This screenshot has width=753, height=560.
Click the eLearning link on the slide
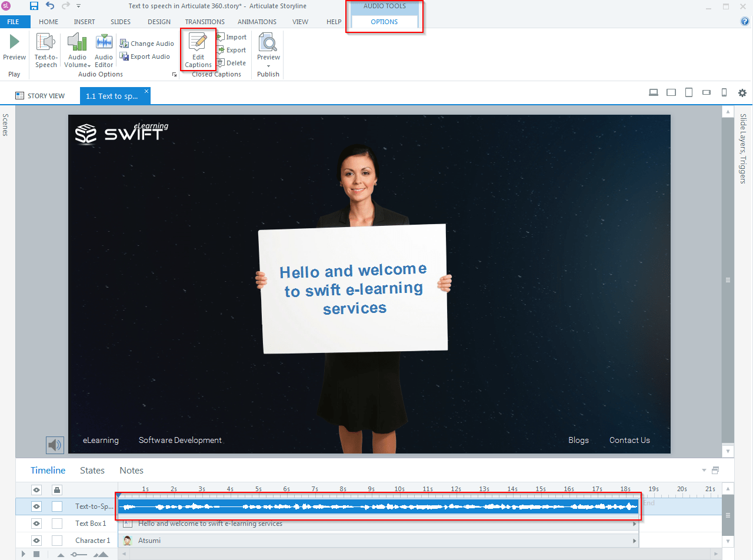[x=101, y=440]
